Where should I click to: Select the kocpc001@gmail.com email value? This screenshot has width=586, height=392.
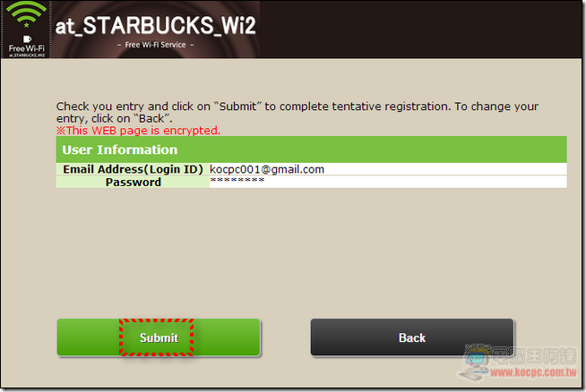[x=267, y=169]
